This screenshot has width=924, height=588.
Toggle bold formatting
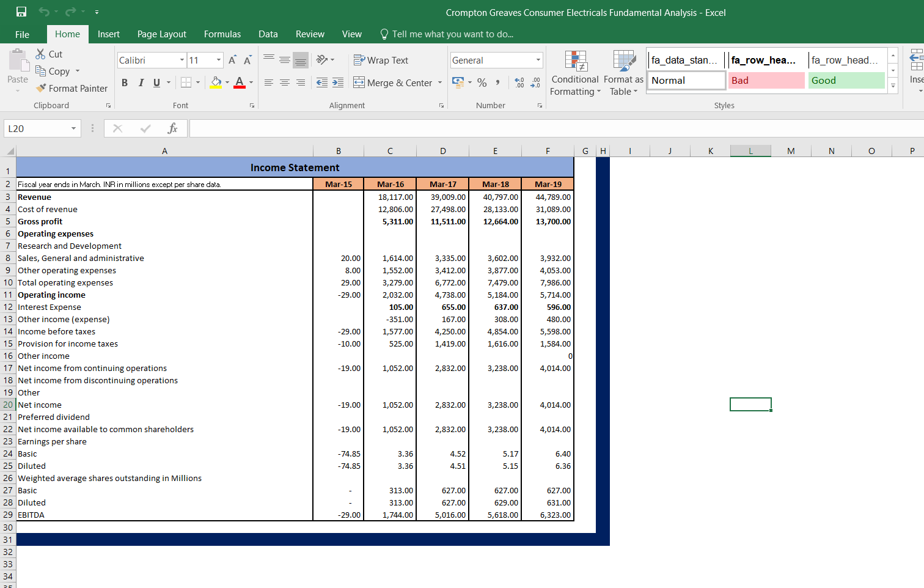coord(125,83)
